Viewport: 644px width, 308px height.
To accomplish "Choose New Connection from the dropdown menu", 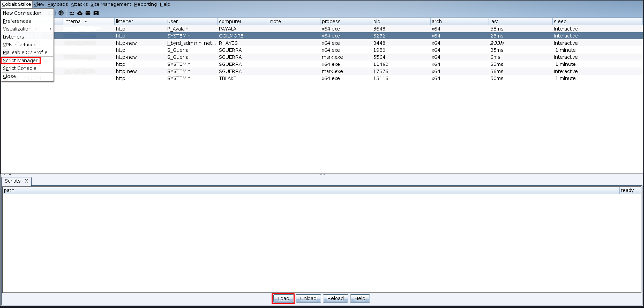I will 27,13.
